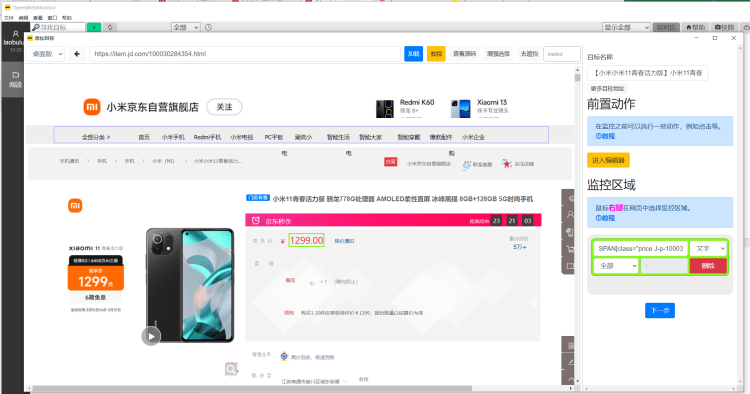Click the 1299.00 price text

[307, 241]
